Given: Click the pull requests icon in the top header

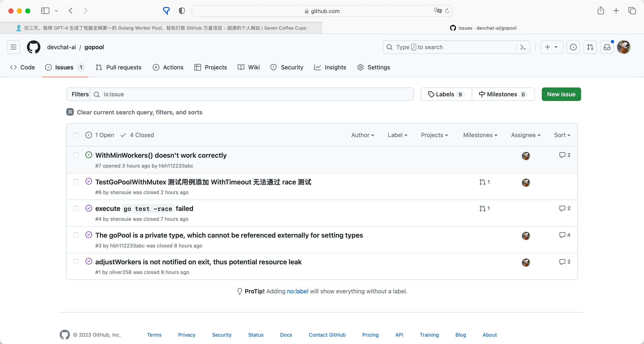Looking at the screenshot, I should pos(590,47).
